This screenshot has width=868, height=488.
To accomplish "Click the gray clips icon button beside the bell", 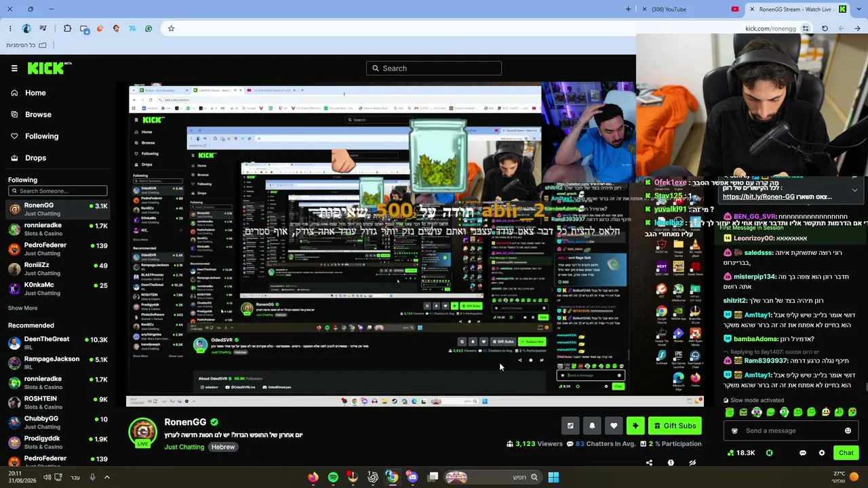I will tap(570, 426).
